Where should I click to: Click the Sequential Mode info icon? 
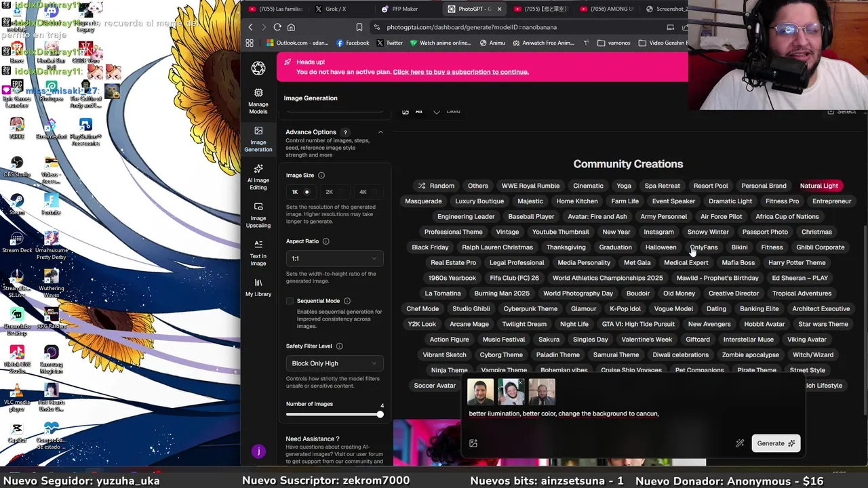(347, 301)
